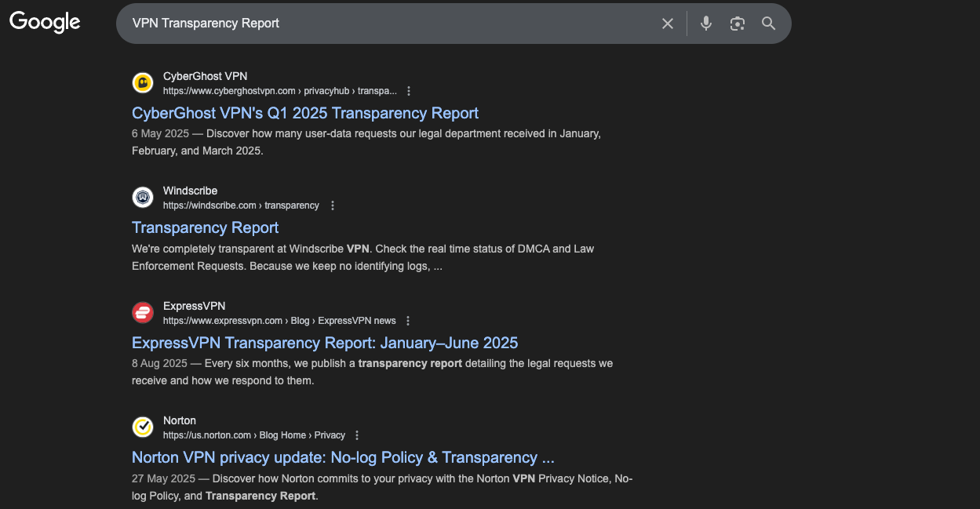This screenshot has height=509, width=980.
Task: Open the three-dot menu for CyberGhost result
Action: click(408, 90)
